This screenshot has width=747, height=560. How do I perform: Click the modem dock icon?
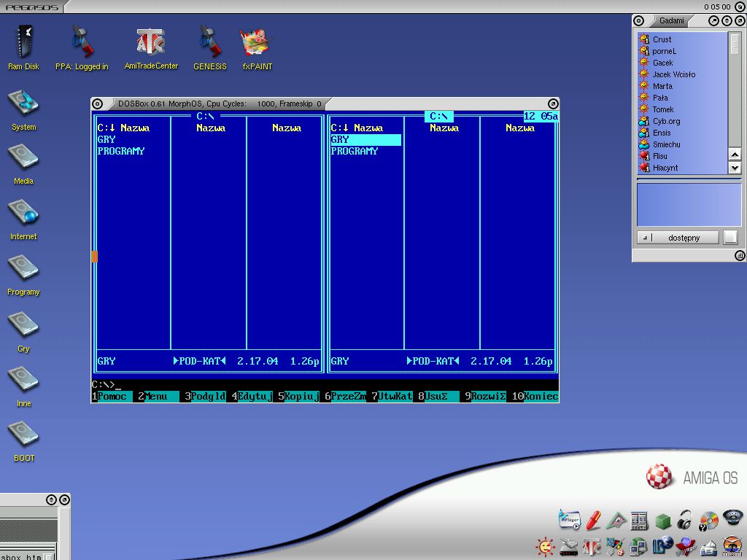(x=568, y=548)
